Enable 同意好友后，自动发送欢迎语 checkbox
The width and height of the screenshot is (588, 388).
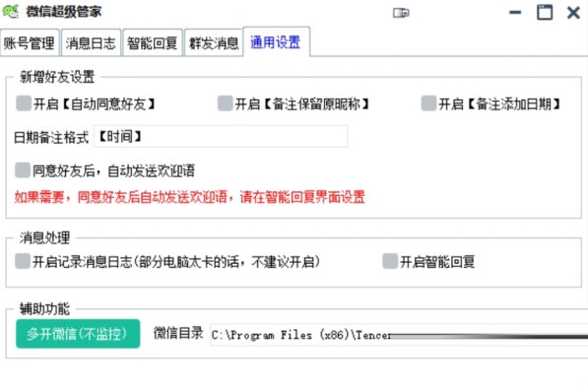click(x=23, y=170)
